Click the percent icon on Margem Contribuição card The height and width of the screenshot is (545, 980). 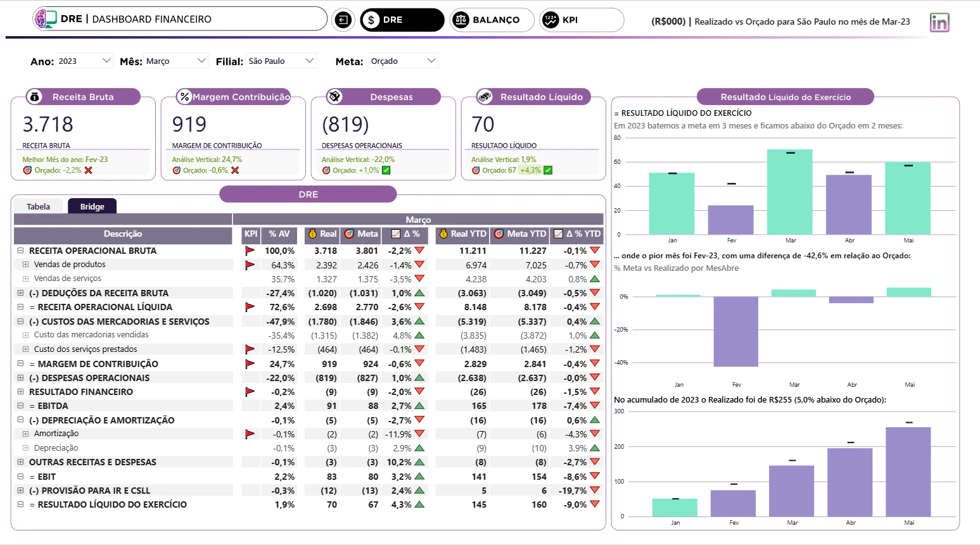[184, 97]
